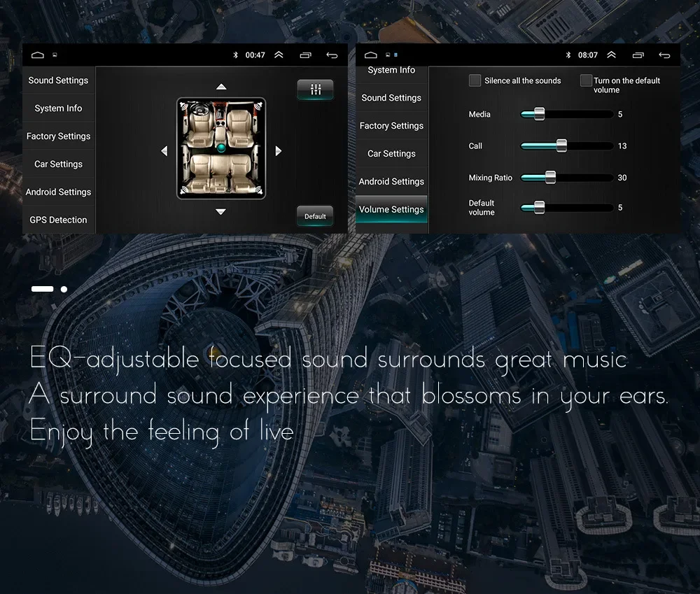Tap home icon in left screen status bar

coord(38,55)
